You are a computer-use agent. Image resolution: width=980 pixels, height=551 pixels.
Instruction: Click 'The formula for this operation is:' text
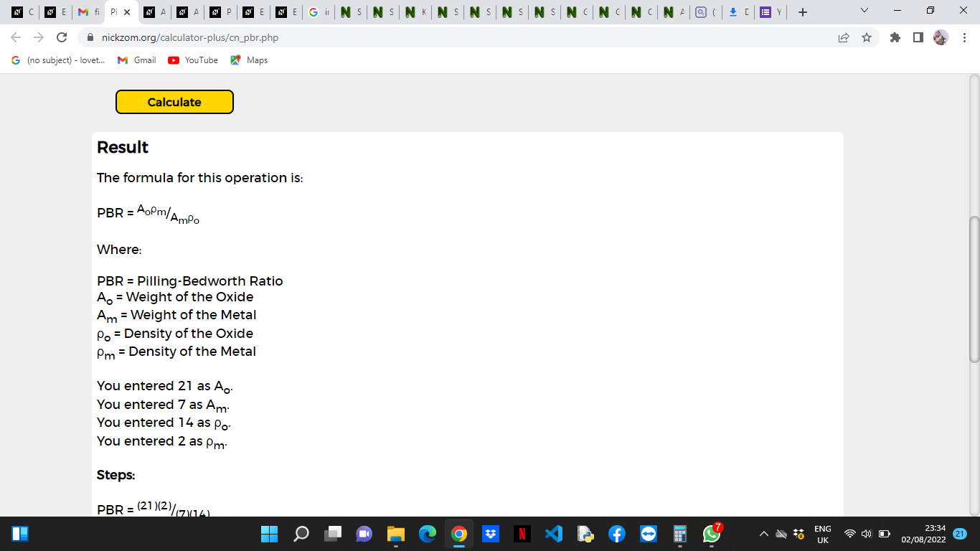pyautogui.click(x=200, y=178)
